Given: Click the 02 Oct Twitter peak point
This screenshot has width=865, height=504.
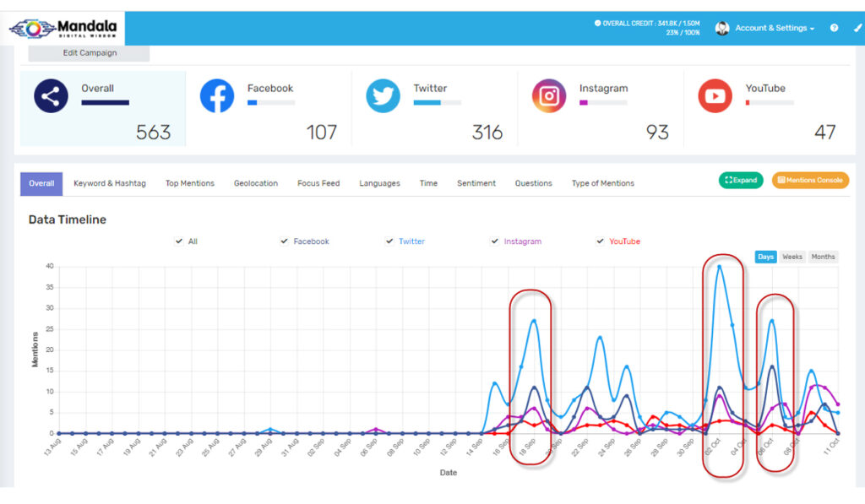Looking at the screenshot, I should coord(719,267).
